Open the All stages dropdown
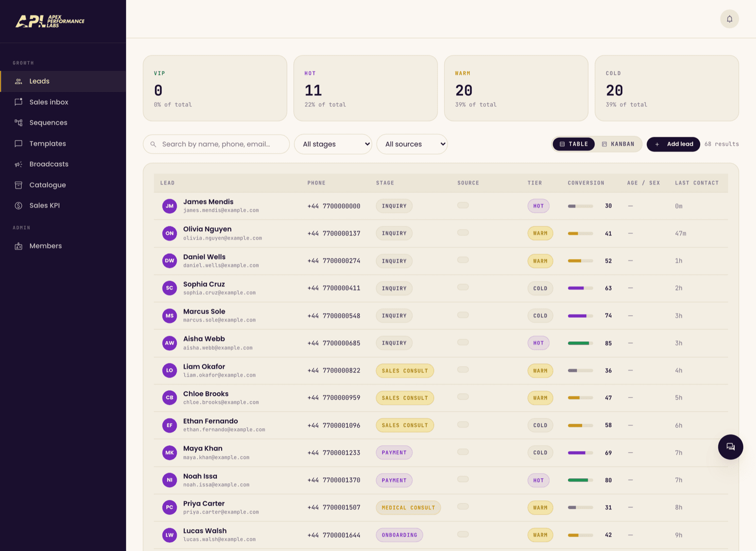 [x=333, y=144]
